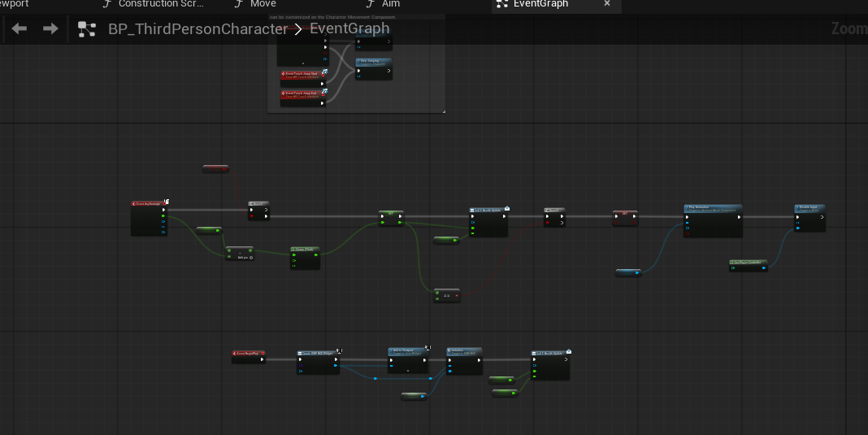Switch to the Move function tab
Viewport: 868px width, 435px height.
pyautogui.click(x=262, y=4)
